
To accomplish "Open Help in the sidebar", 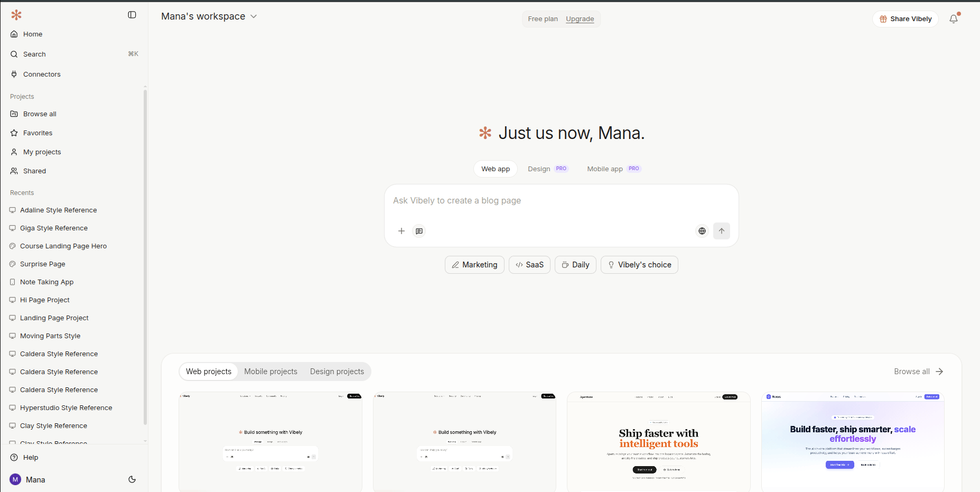I will pyautogui.click(x=74, y=457).
